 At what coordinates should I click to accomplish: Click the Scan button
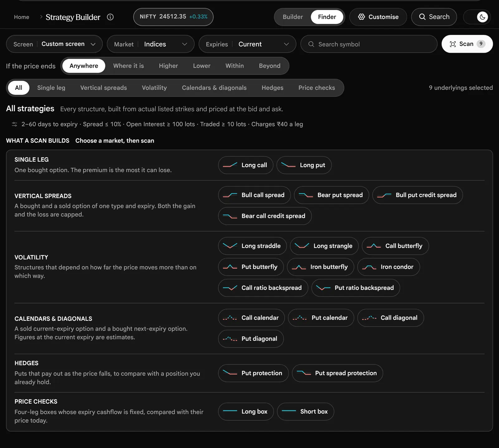(467, 44)
